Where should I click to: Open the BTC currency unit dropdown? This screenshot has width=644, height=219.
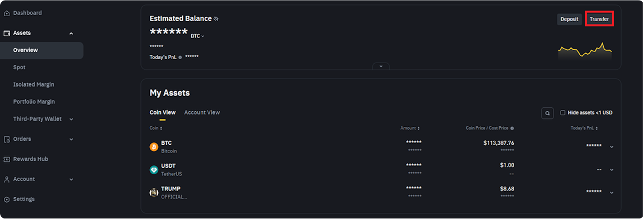[x=197, y=36]
